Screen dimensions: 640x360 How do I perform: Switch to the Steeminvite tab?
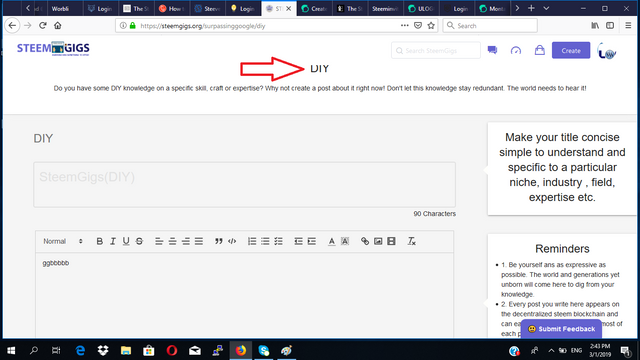pos(386,9)
